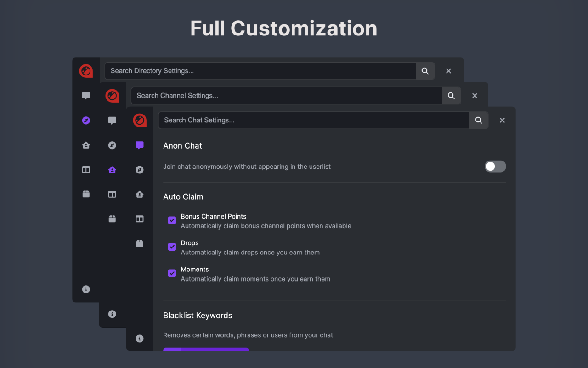Click the package box icon in the front sidebar

140,243
